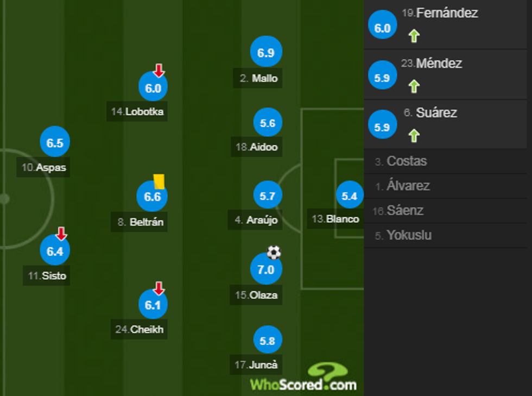Viewport: 532px width, 396px height.
Task: Open player page for Araújo
Action: pyautogui.click(x=254, y=221)
